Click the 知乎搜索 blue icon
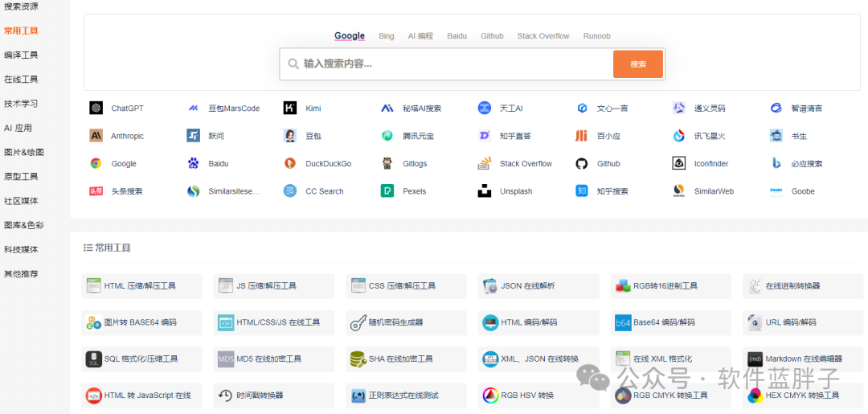868x414 pixels. click(581, 191)
